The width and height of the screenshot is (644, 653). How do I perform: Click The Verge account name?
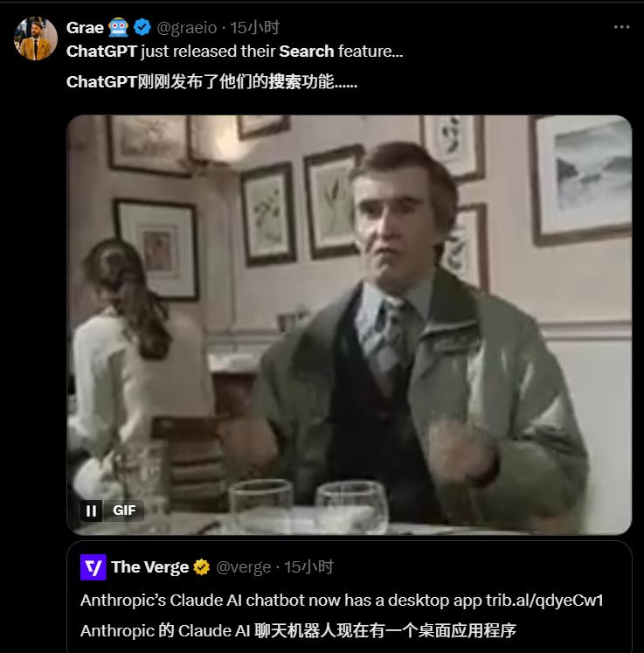point(150,567)
